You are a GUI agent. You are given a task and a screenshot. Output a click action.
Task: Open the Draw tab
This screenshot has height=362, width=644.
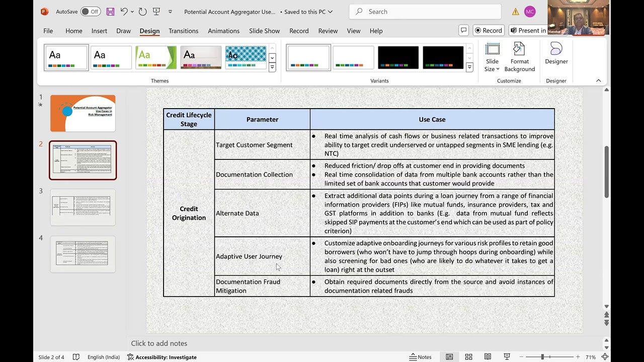coord(123,31)
